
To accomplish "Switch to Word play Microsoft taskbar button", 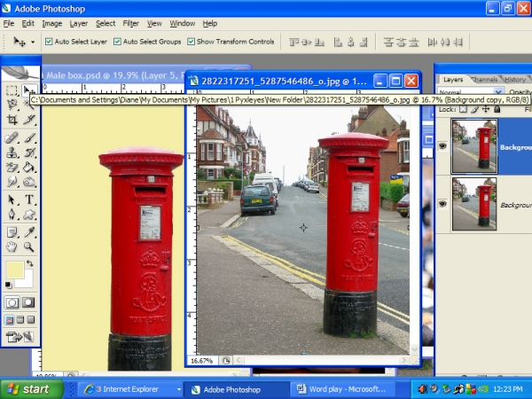I will [341, 389].
